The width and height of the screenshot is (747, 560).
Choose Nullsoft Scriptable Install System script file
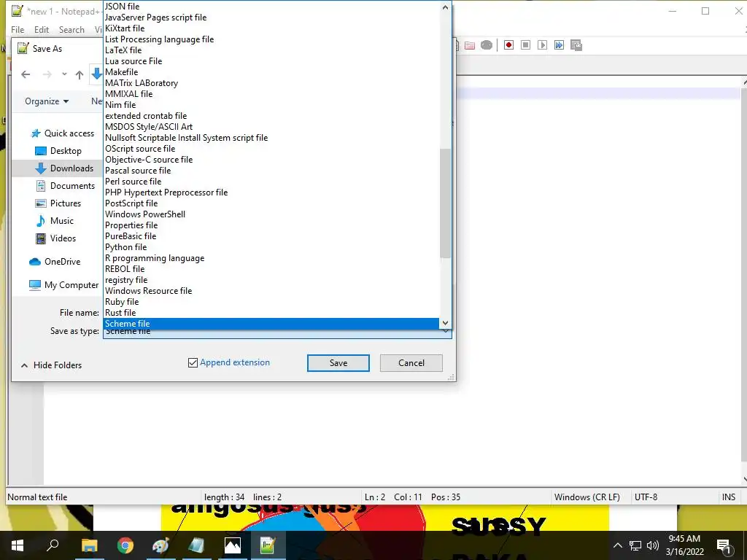point(271,138)
